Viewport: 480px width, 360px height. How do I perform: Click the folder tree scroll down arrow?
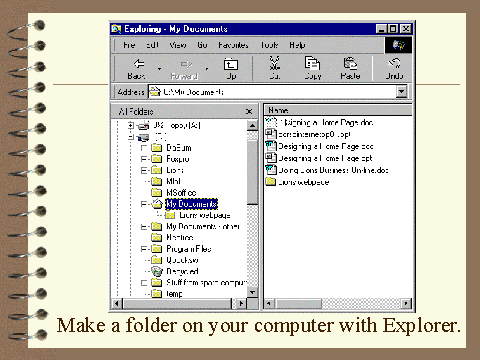click(x=253, y=292)
